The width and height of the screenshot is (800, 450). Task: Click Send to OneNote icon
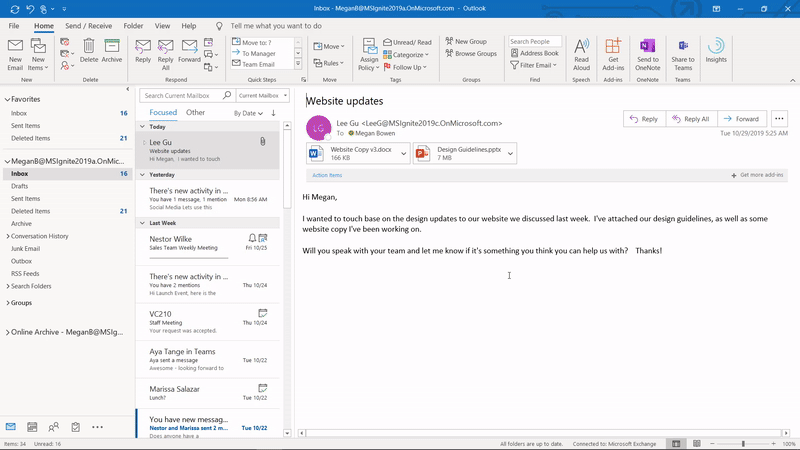coord(647,50)
